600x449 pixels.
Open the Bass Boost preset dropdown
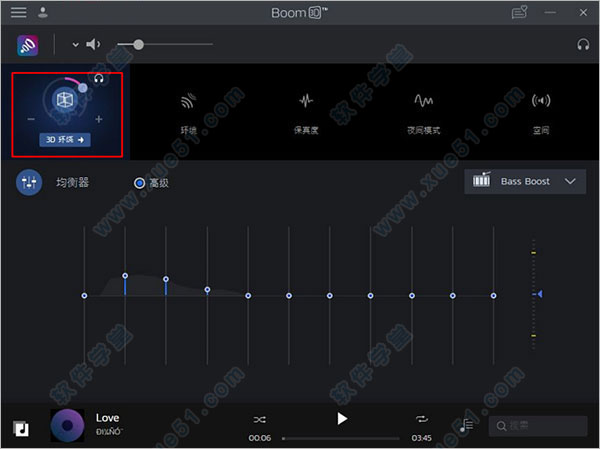[x=525, y=181]
